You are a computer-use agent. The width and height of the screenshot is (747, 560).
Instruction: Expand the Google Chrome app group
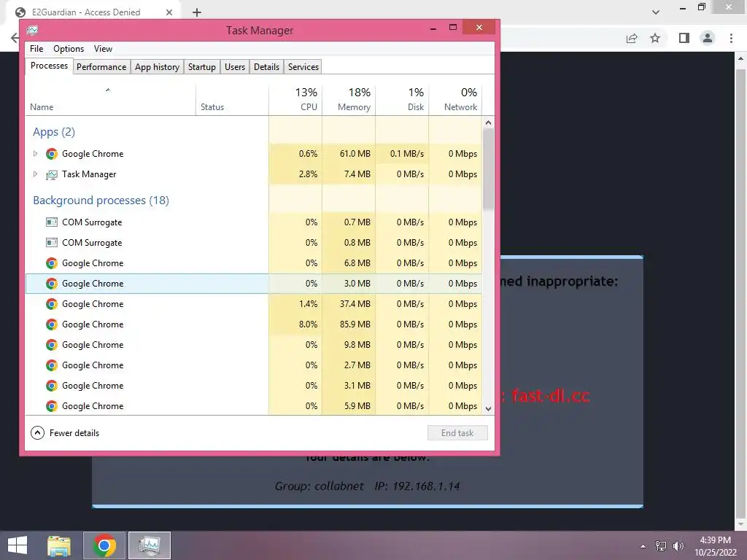tap(35, 154)
